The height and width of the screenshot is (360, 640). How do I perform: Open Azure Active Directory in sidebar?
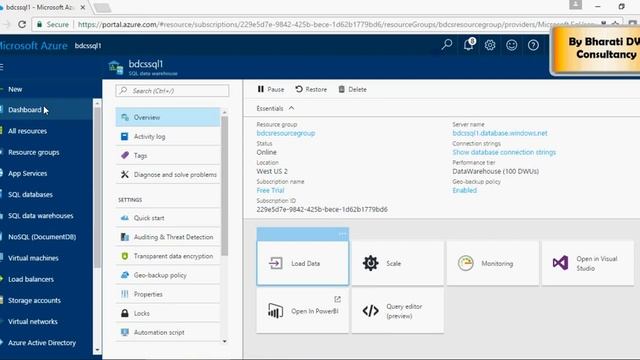point(46,343)
